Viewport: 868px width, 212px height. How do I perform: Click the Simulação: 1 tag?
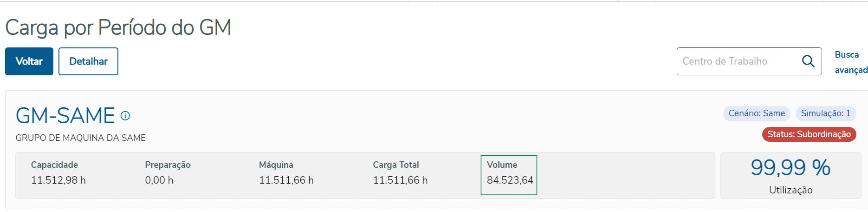pyautogui.click(x=826, y=113)
